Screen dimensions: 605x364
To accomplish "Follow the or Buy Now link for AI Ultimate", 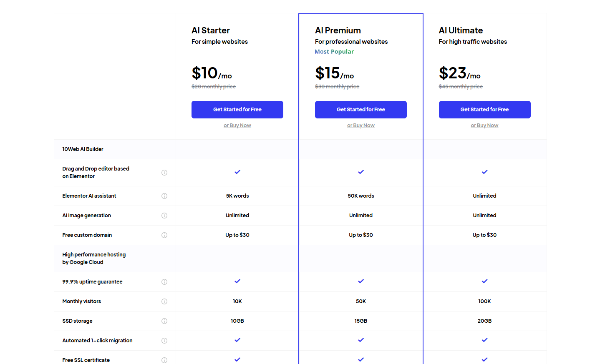I will [484, 126].
